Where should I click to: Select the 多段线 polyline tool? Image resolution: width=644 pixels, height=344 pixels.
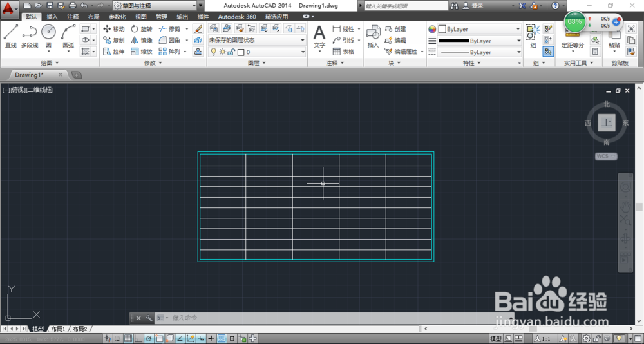tap(30, 36)
